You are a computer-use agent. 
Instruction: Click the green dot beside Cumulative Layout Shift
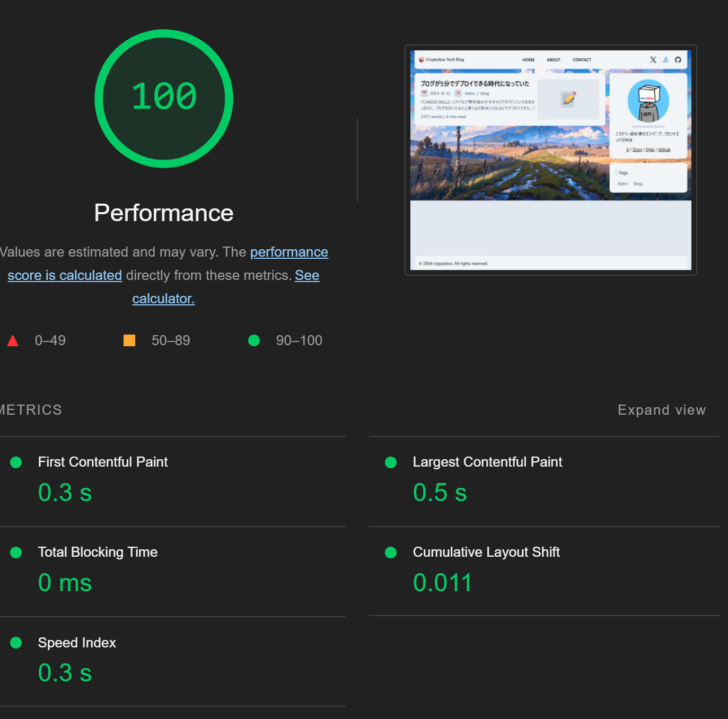coord(391,553)
